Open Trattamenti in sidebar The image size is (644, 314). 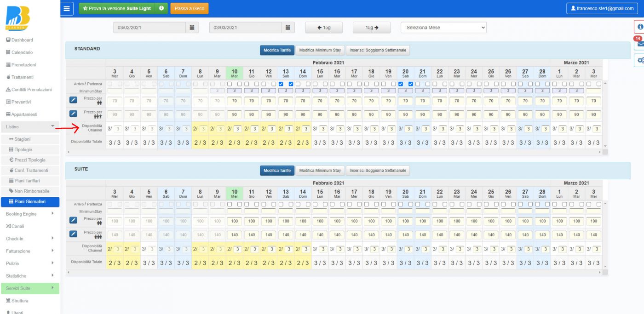point(20,77)
